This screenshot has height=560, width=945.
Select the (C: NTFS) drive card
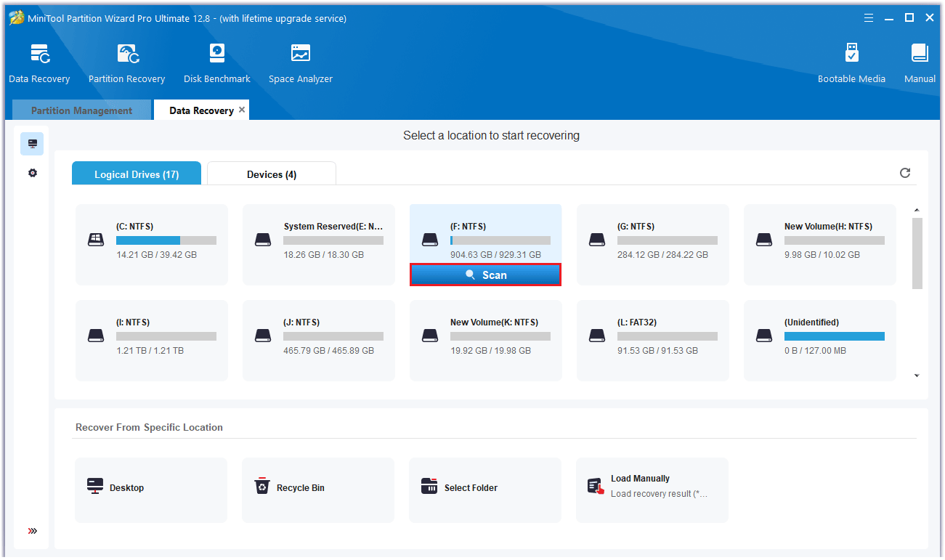click(152, 245)
